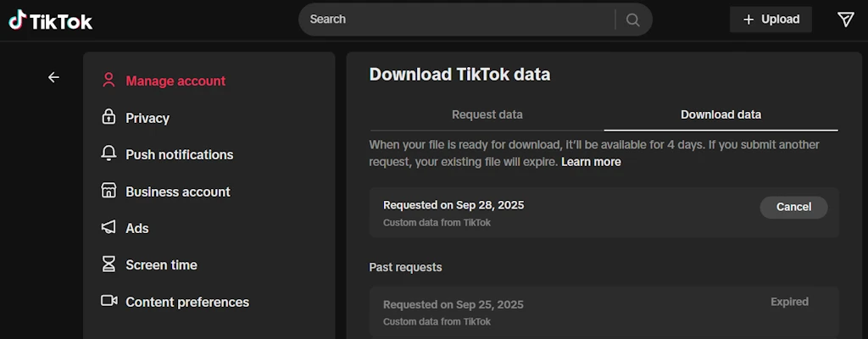Select the Download data tab
The height and width of the screenshot is (339, 868).
tap(721, 114)
